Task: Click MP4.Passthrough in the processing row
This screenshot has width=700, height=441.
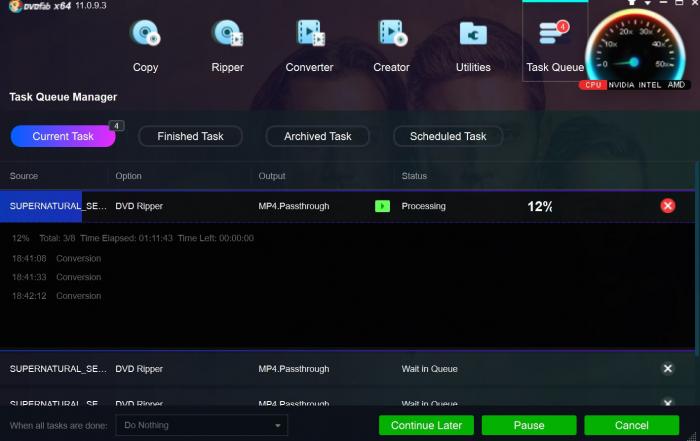Action: [294, 206]
